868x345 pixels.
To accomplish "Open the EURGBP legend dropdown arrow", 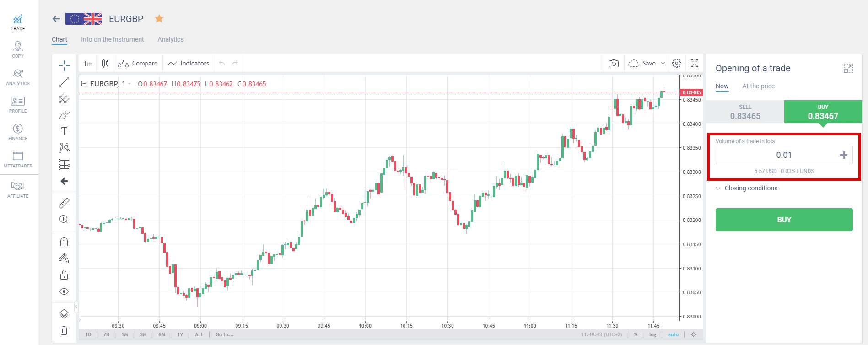I will tap(129, 84).
